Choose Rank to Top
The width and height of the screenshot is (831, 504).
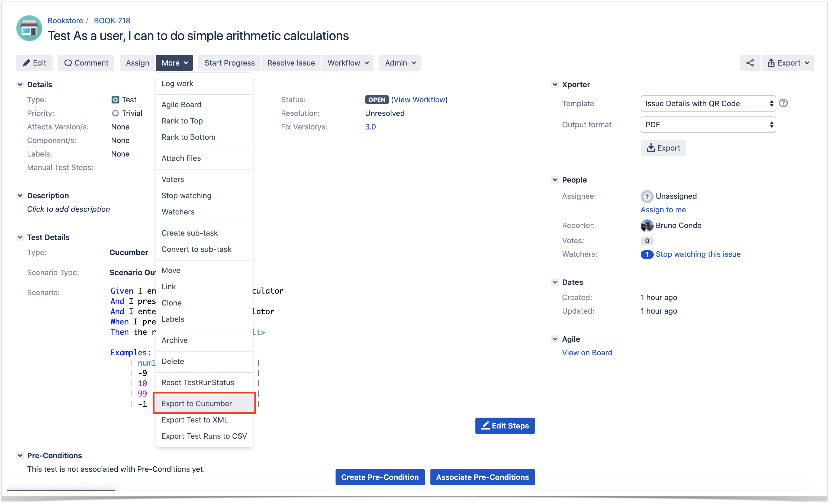point(205,121)
